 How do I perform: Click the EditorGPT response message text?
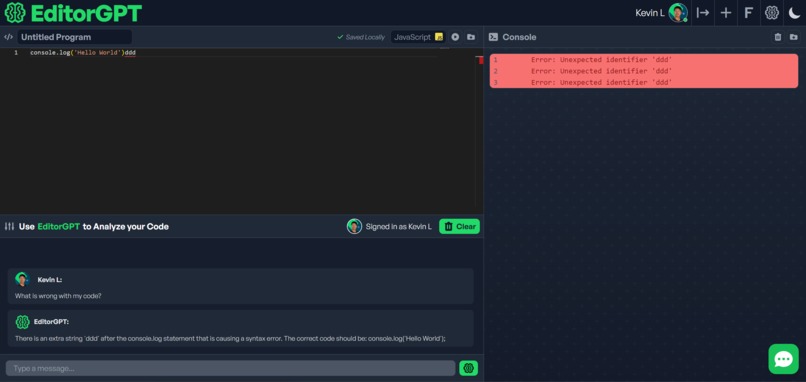[230, 338]
